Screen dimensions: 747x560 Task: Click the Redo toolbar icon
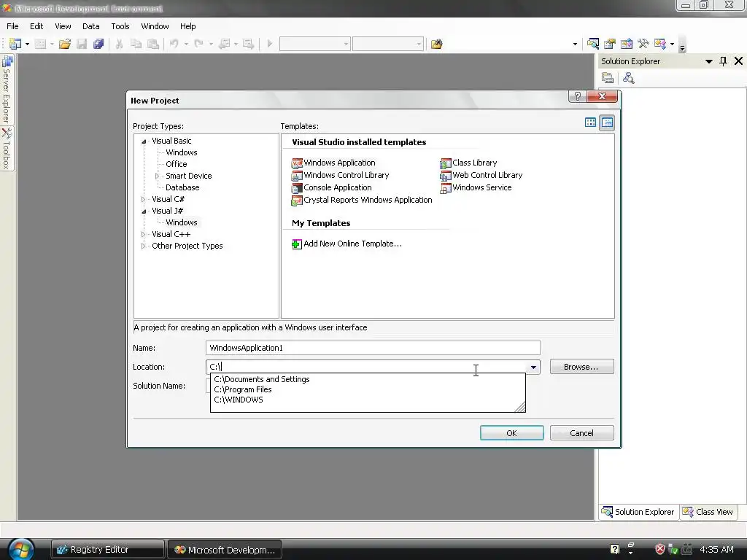click(198, 44)
